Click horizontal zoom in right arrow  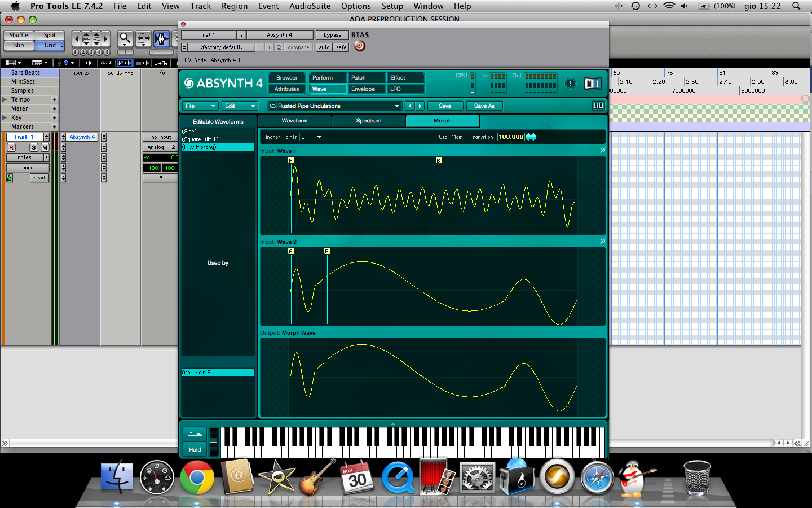[x=105, y=40]
